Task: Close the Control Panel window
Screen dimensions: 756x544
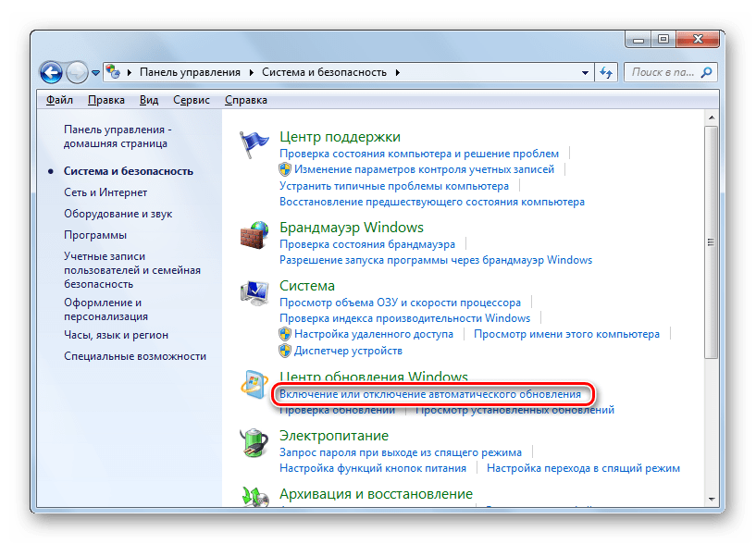Action: 698,39
